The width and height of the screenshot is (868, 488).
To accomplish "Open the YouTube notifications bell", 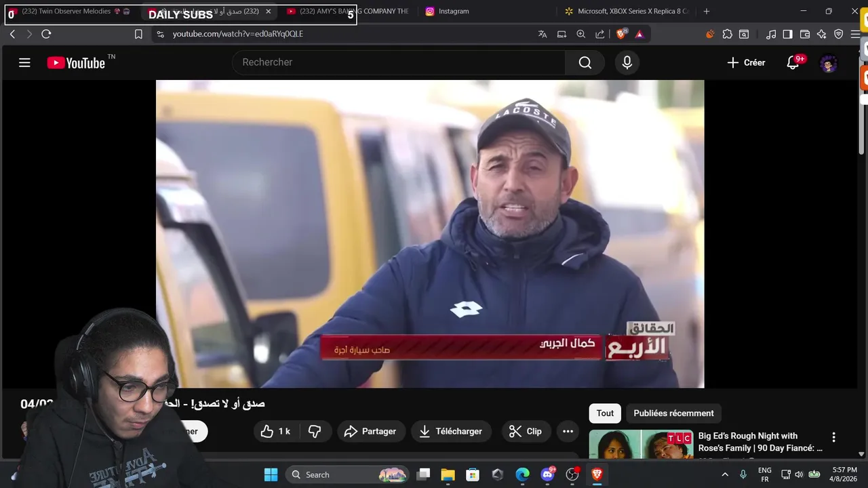I will 793,62.
